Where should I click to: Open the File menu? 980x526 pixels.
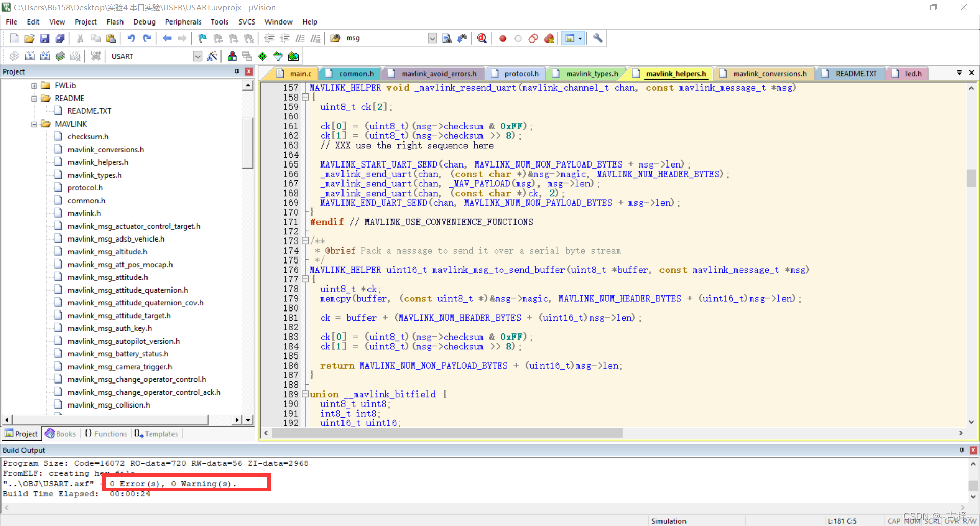click(11, 22)
